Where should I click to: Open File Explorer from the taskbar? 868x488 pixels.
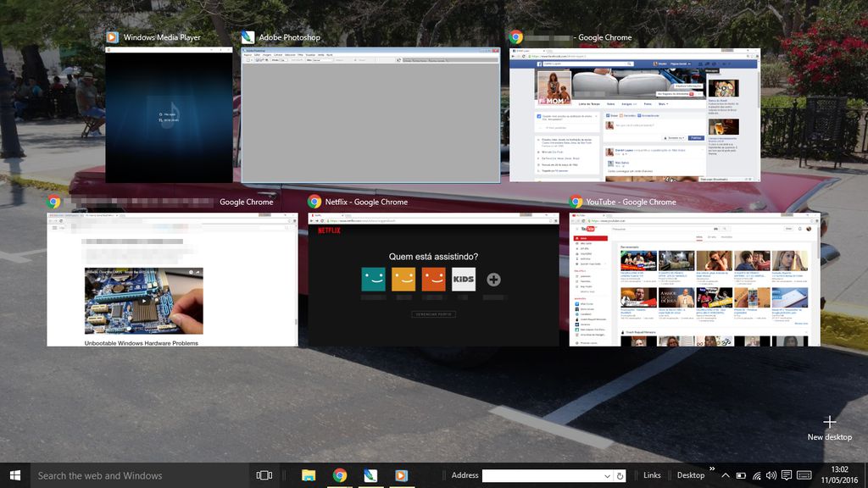click(x=309, y=475)
